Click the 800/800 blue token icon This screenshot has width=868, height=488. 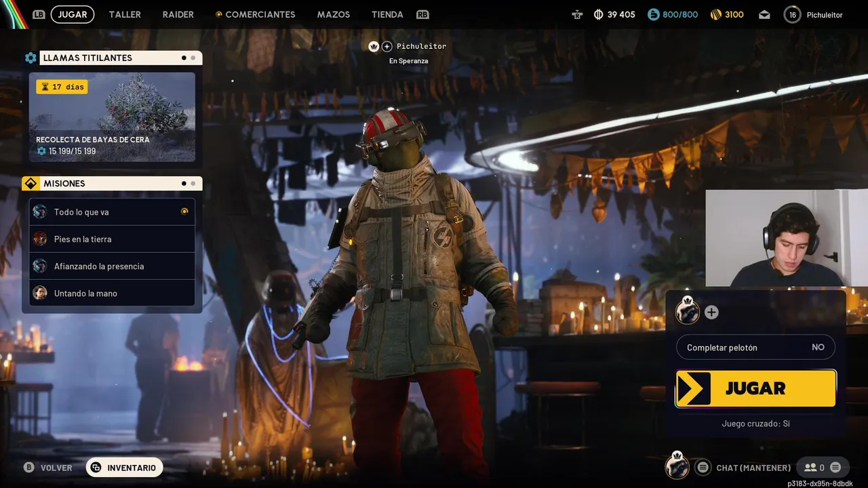coord(653,14)
